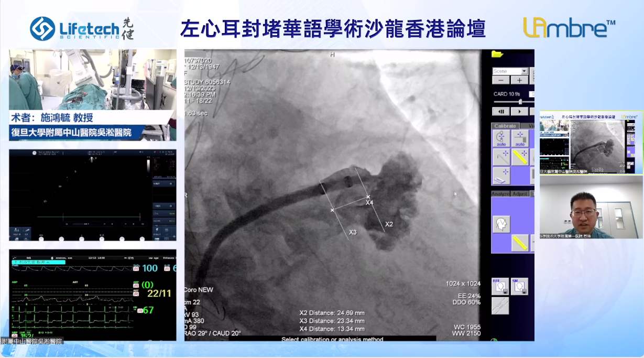644x358 pixels.
Task: Select the yellow ruler in Analyze panel
Action: tap(520, 243)
